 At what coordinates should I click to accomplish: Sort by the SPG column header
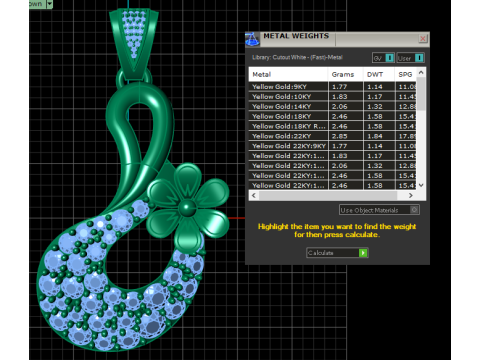click(x=406, y=74)
